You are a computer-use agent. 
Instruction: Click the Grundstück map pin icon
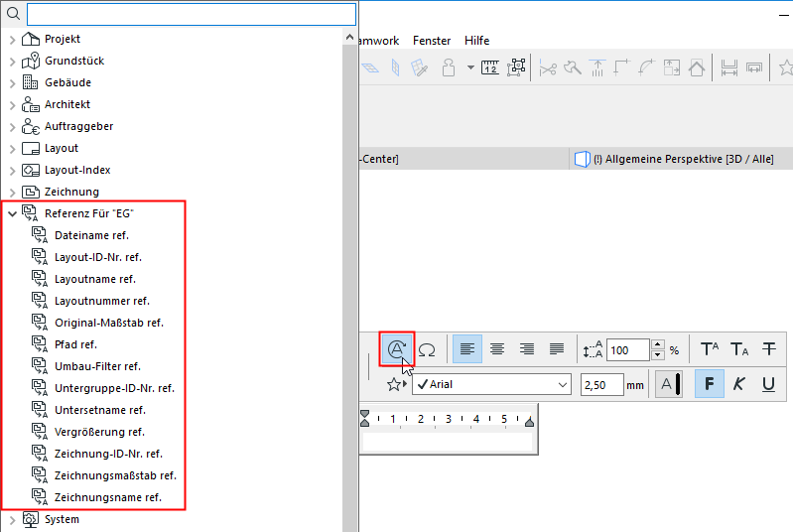pyautogui.click(x=31, y=61)
